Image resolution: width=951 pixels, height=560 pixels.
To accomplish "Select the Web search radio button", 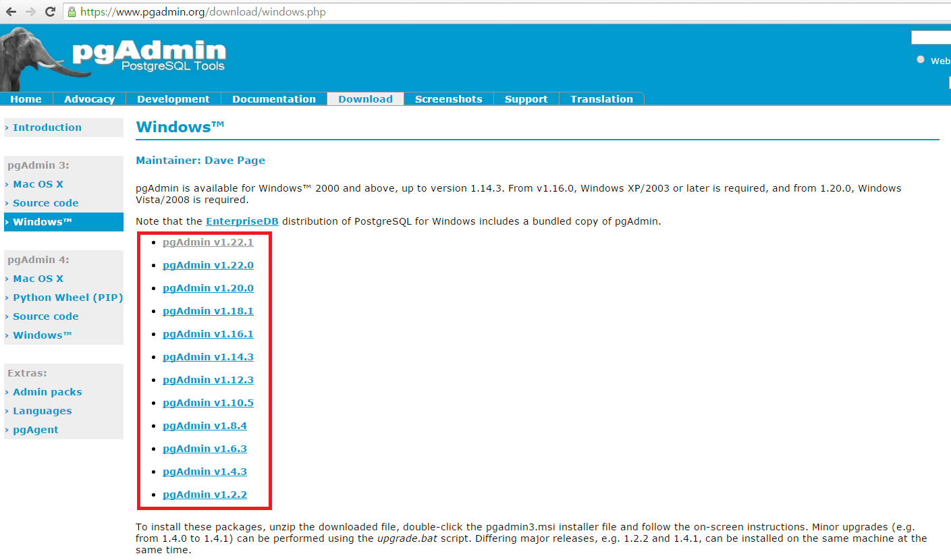I will (x=920, y=60).
